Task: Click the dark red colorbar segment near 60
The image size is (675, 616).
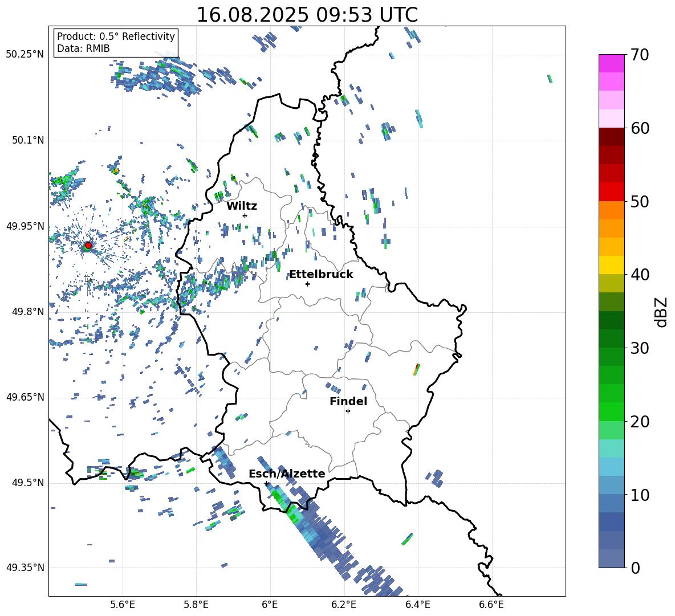Action: (x=611, y=137)
